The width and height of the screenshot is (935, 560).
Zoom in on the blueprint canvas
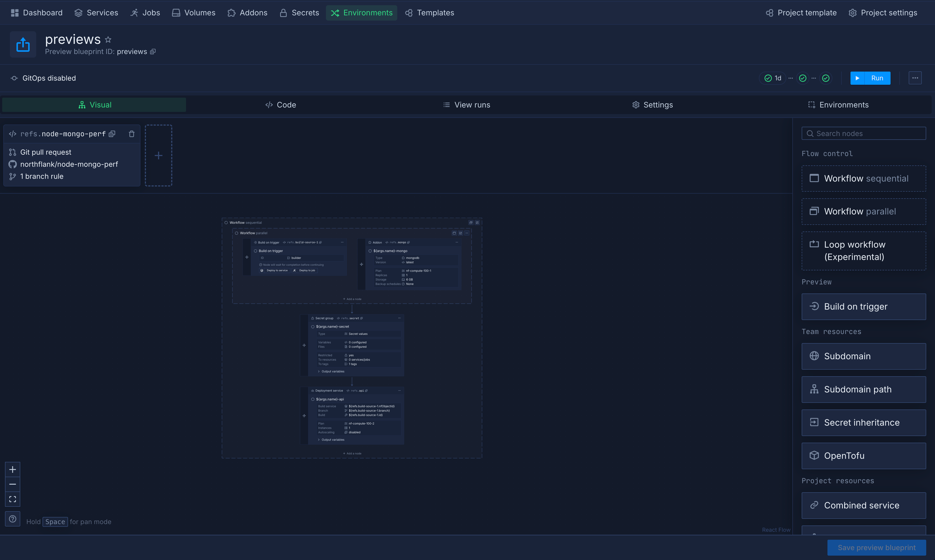(x=12, y=469)
